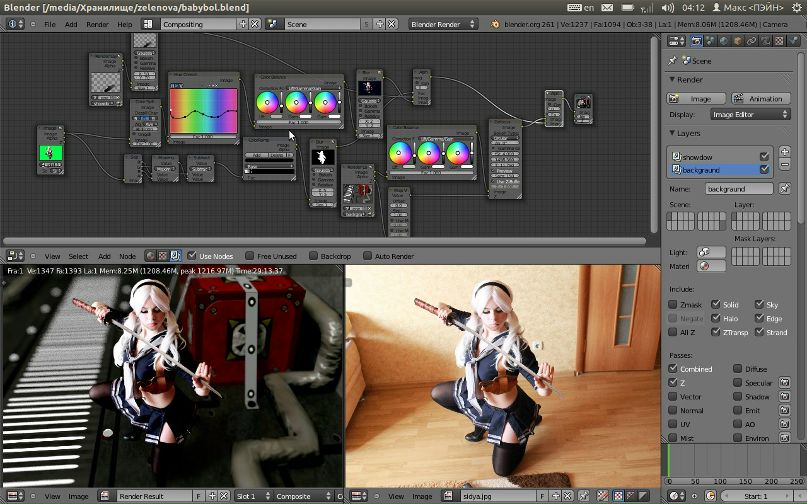Remove render layer with minus icon
Viewport: 807px width, 504px height.
click(x=784, y=166)
